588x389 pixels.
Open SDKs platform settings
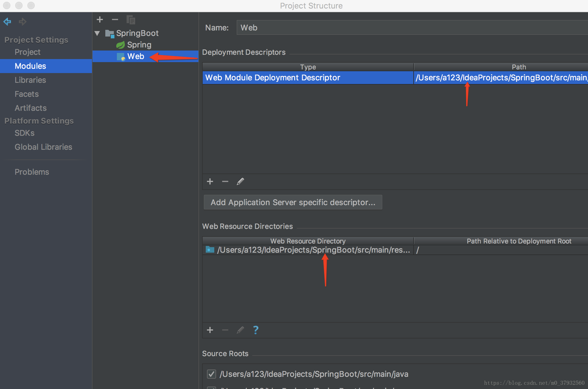tap(24, 133)
